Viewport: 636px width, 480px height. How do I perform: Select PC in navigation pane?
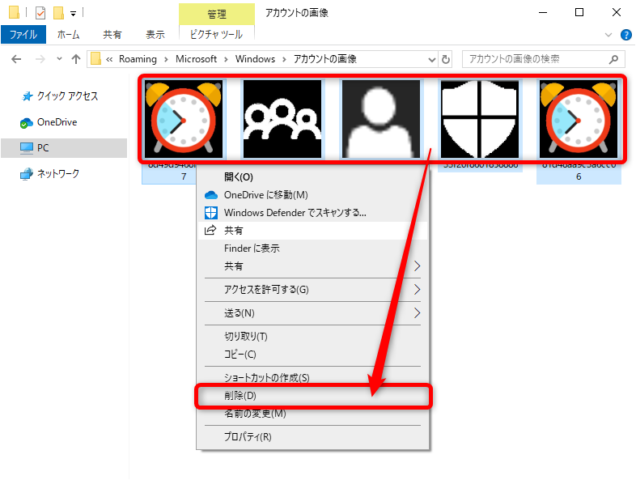pyautogui.click(x=64, y=148)
